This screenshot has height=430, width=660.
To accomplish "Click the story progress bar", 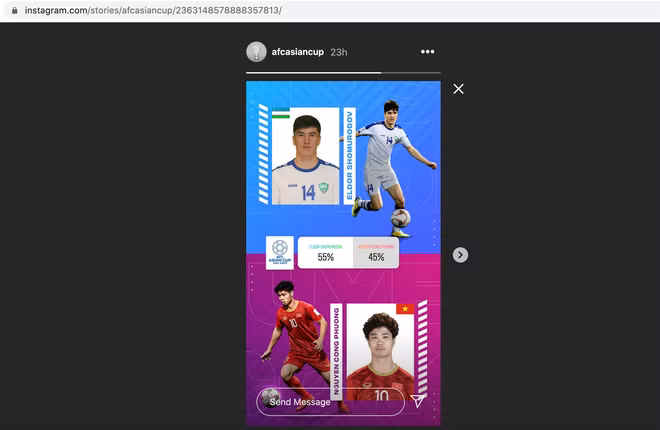I will [x=343, y=72].
